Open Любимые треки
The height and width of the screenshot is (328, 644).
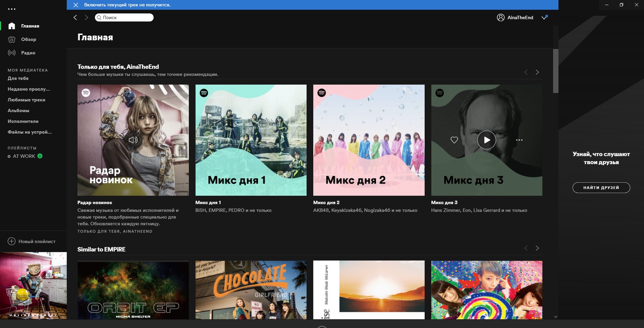[26, 100]
